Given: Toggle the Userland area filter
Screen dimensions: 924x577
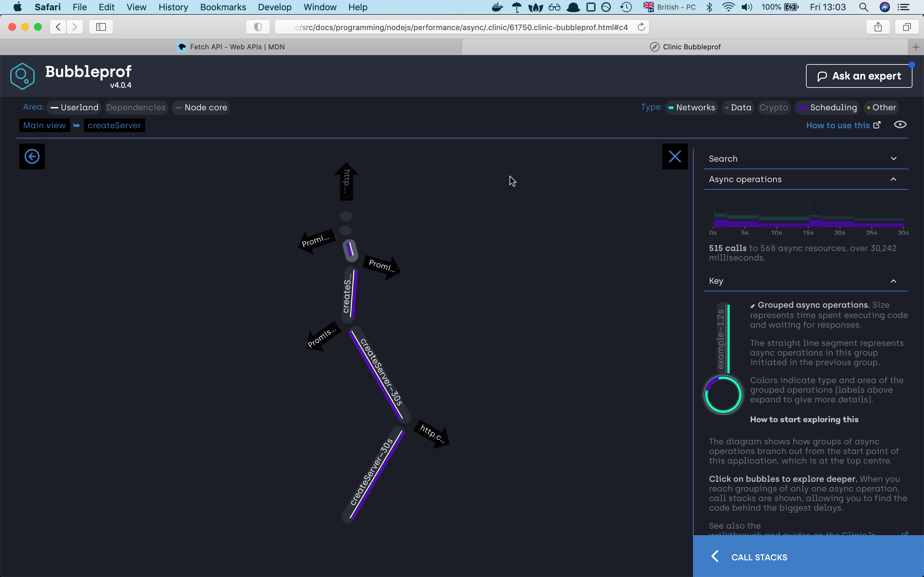Looking at the screenshot, I should pos(75,108).
